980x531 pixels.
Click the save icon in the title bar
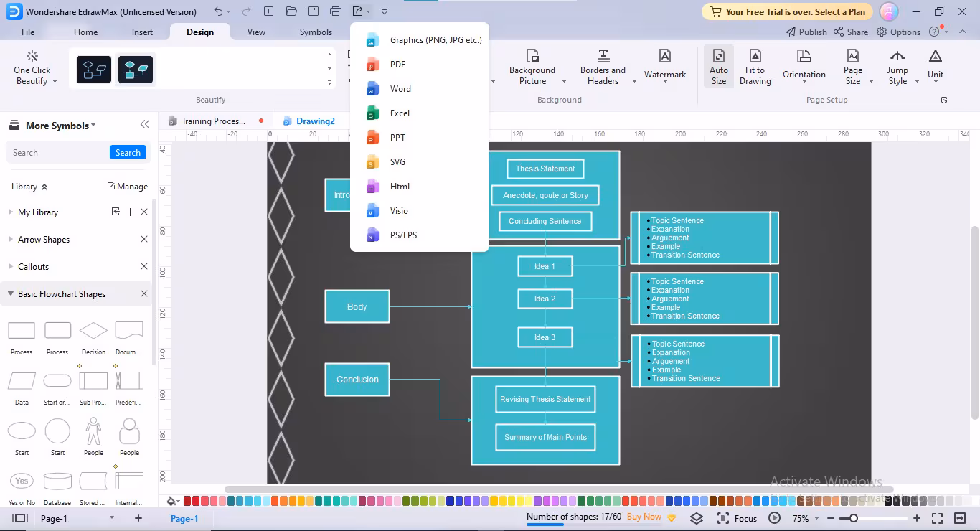pos(313,11)
